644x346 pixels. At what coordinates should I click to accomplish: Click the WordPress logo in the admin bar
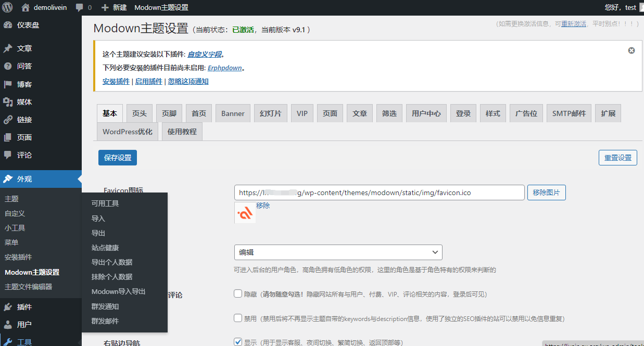point(7,7)
